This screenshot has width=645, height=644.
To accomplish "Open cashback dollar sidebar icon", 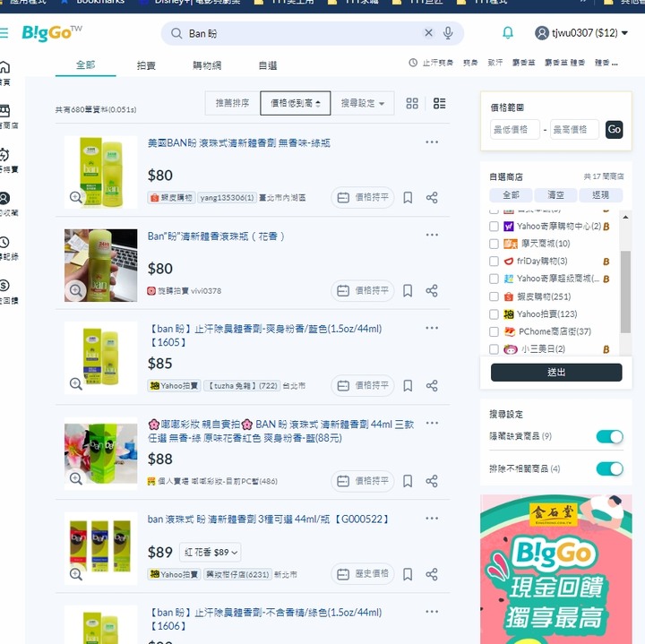I will [x=5, y=286].
